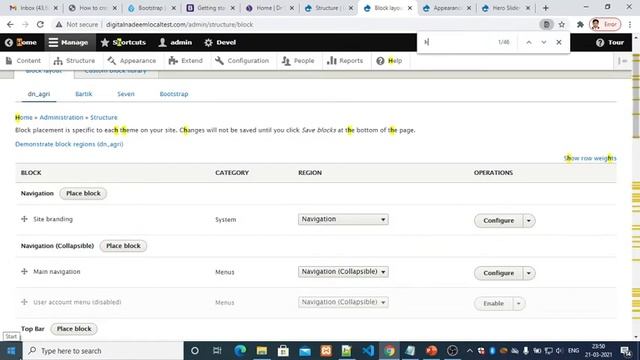Grab the Main navigation drag handle
Image resolution: width=640 pixels, height=360 pixels.
tap(24, 271)
